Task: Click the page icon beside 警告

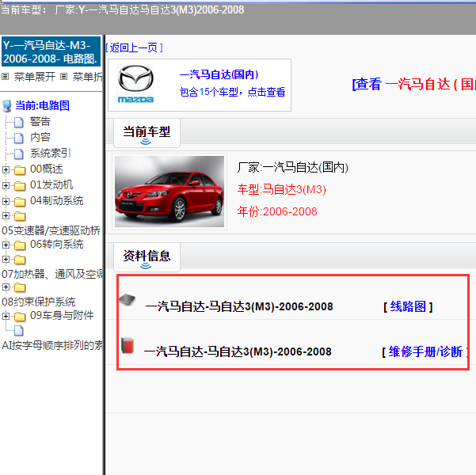Action: (19, 122)
